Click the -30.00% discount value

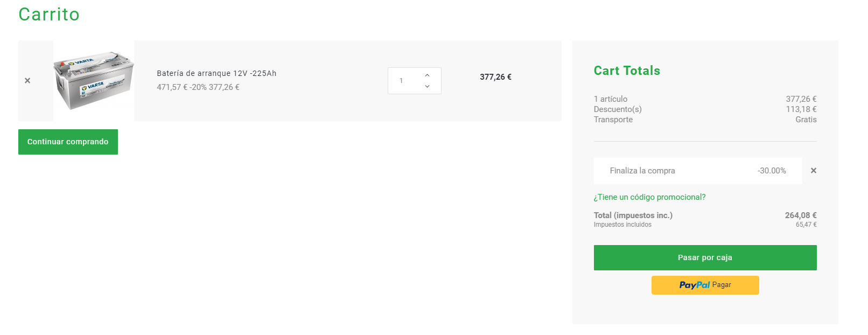[772, 171]
